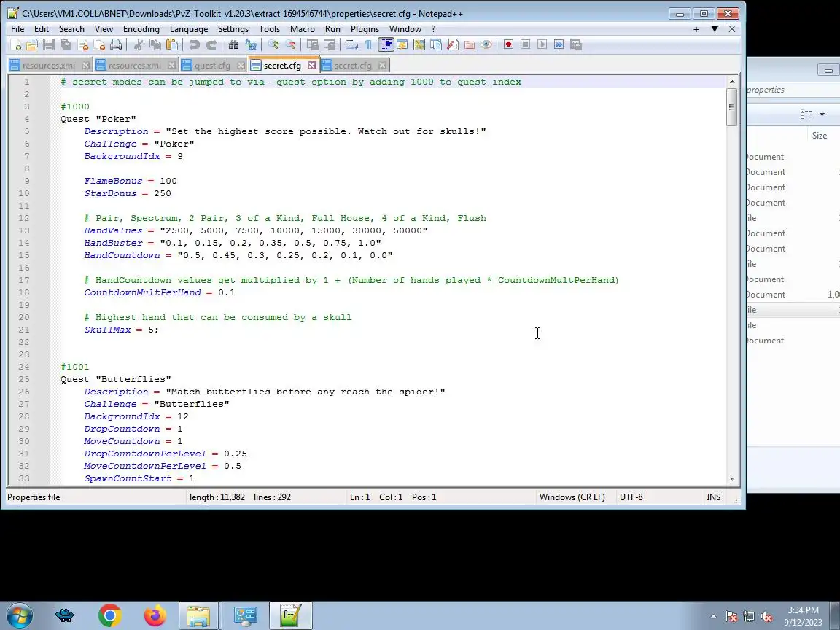Open the Edit menu
Screen dimensions: 840x630
[42, 29]
